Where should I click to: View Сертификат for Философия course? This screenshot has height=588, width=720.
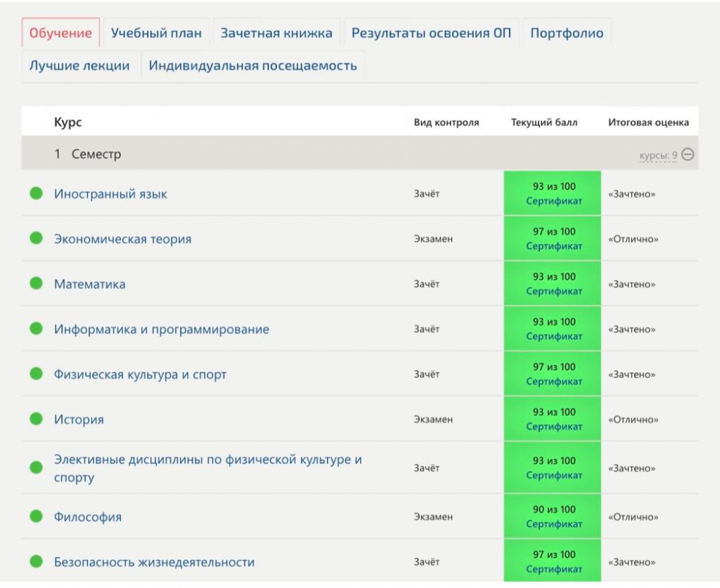point(554,524)
